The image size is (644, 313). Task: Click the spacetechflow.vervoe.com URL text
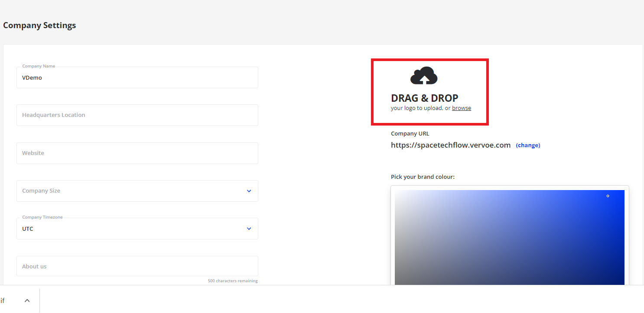(x=451, y=145)
